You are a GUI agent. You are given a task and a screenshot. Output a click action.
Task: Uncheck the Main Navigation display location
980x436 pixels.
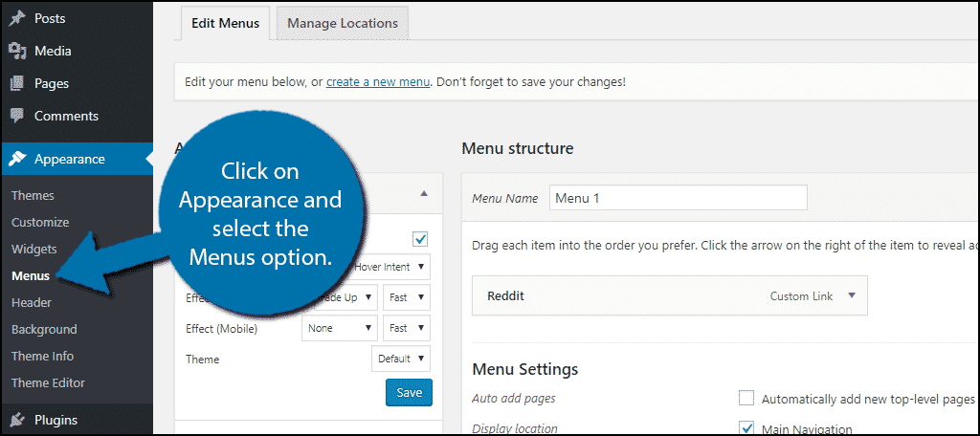coord(746,428)
